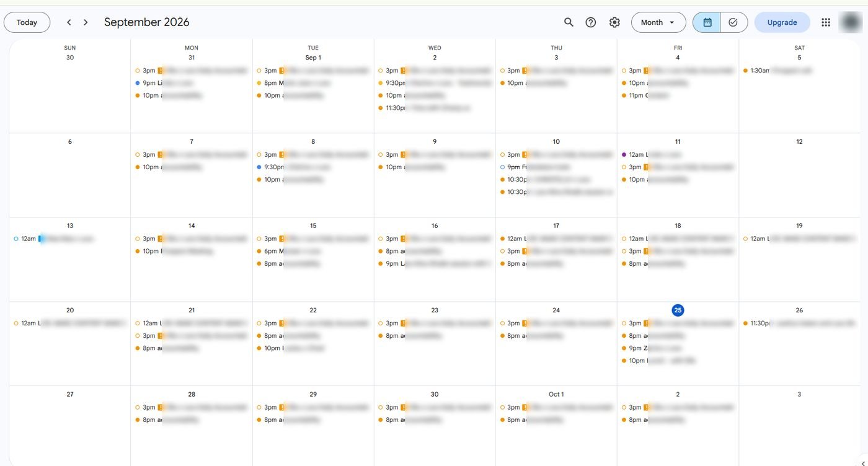This screenshot has height=466, width=868.
Task: Open the crossed-out 9pm event on Thursday 10
Action: [556, 167]
